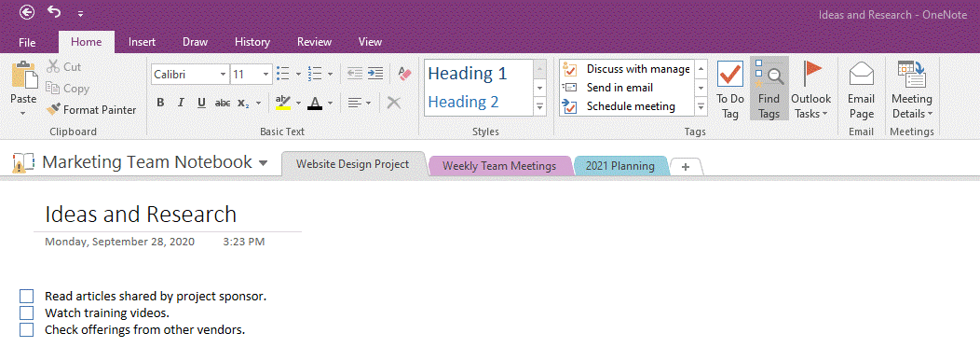Open the View ribbon tab
This screenshot has height=361, width=980.
click(370, 42)
